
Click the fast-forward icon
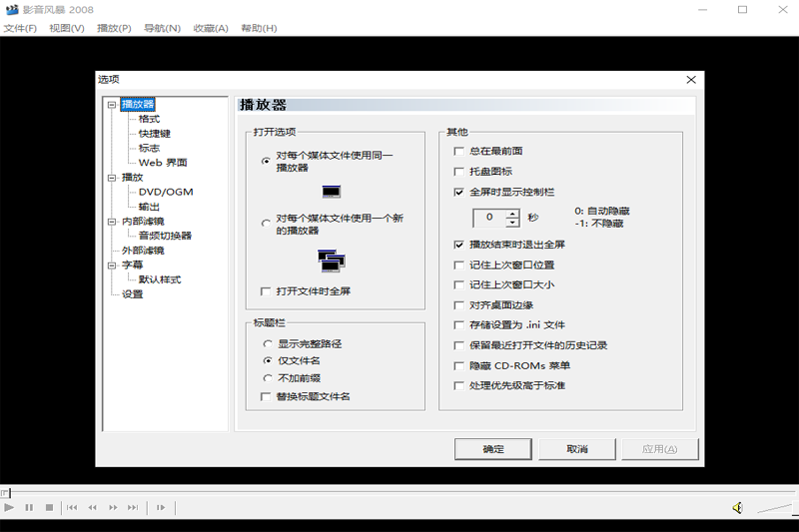[113, 508]
